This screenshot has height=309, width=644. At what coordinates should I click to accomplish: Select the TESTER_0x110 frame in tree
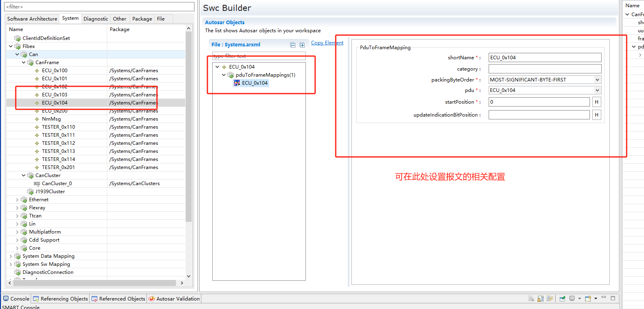(x=58, y=127)
